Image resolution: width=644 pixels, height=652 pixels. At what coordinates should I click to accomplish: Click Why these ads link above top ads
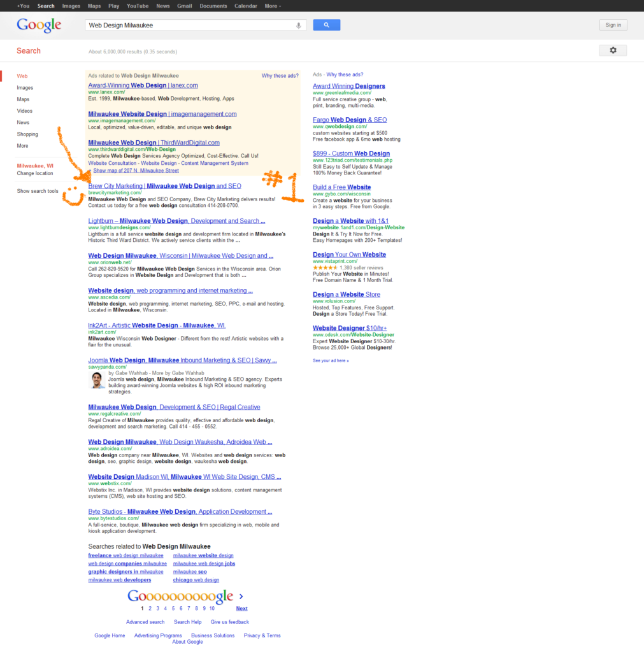pos(280,76)
